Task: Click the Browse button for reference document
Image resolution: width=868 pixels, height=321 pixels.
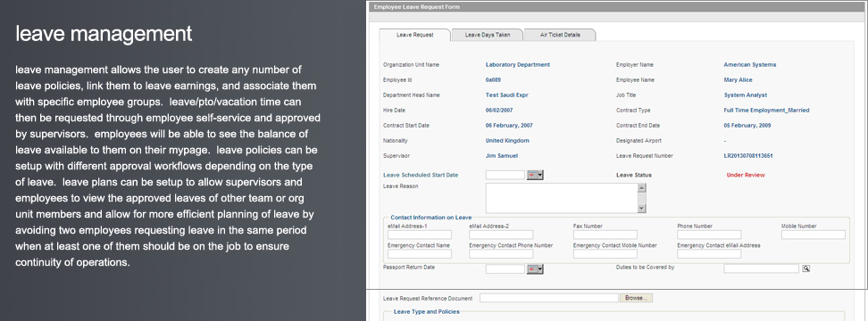Action: tap(636, 298)
